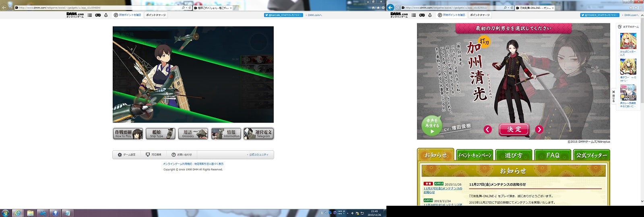Open 用語 Glossary banner
644x217 pixels.
[193, 134]
